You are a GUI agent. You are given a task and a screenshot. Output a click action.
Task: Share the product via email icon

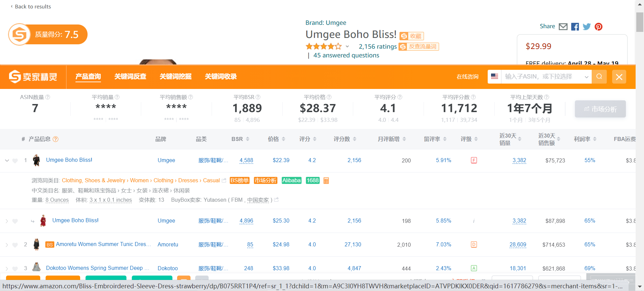(x=563, y=27)
